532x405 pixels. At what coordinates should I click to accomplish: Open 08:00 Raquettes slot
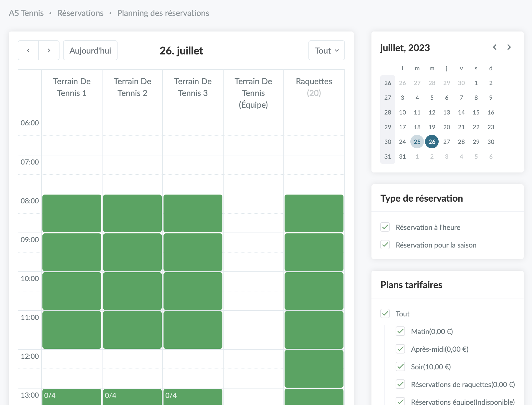click(314, 213)
